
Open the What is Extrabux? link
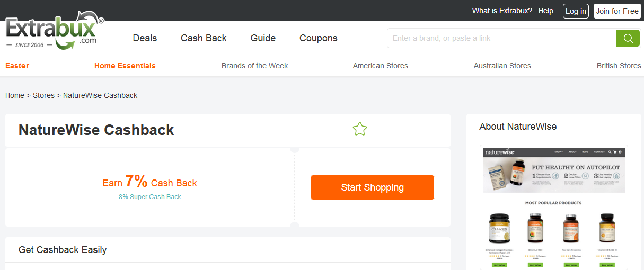point(502,11)
